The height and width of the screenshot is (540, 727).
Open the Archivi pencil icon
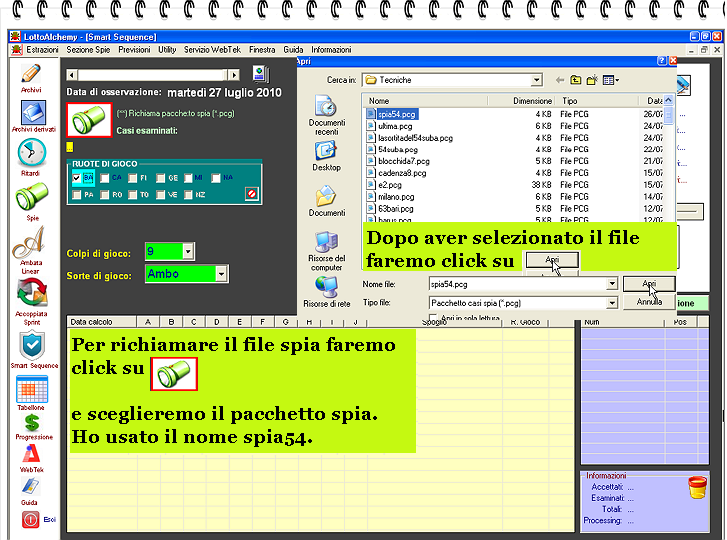[31, 74]
